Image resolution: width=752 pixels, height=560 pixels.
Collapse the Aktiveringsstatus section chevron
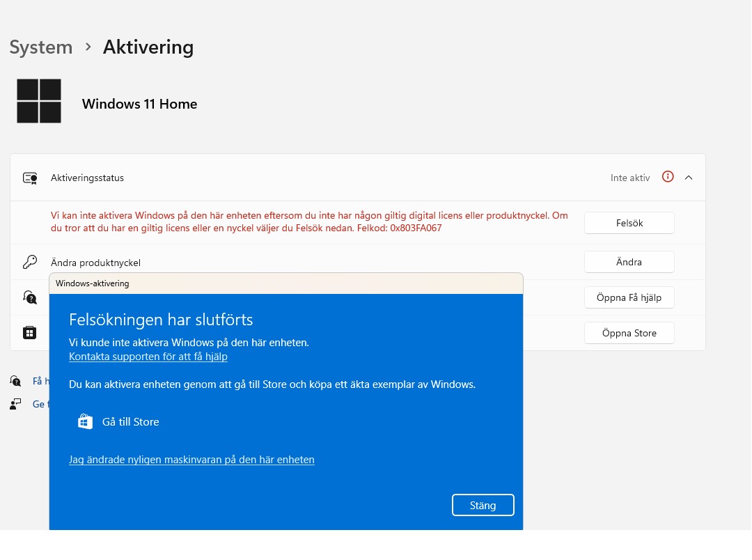point(689,178)
